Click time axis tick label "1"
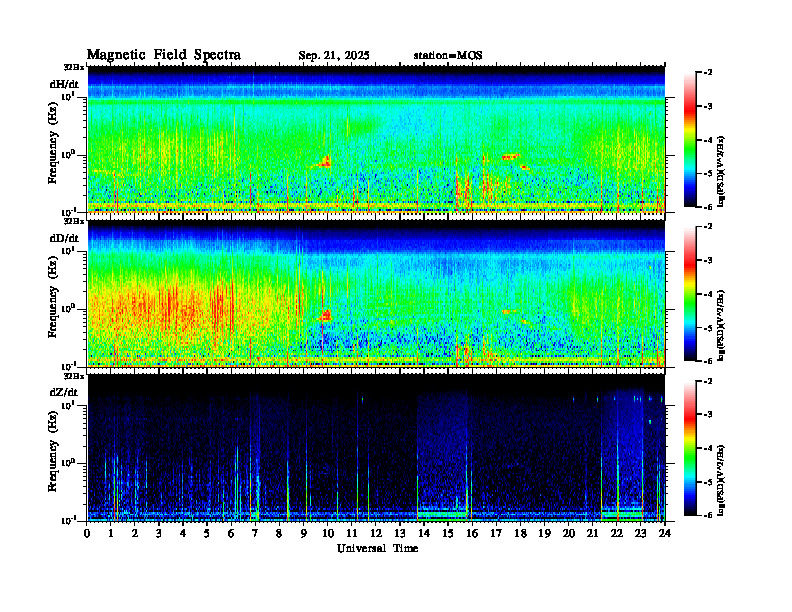This screenshot has height=612, width=792. pyautogui.click(x=111, y=533)
